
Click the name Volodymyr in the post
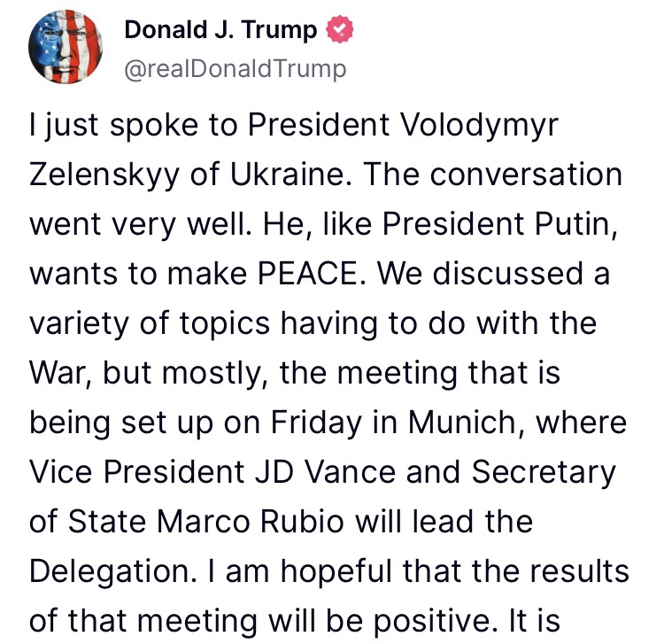point(479,126)
